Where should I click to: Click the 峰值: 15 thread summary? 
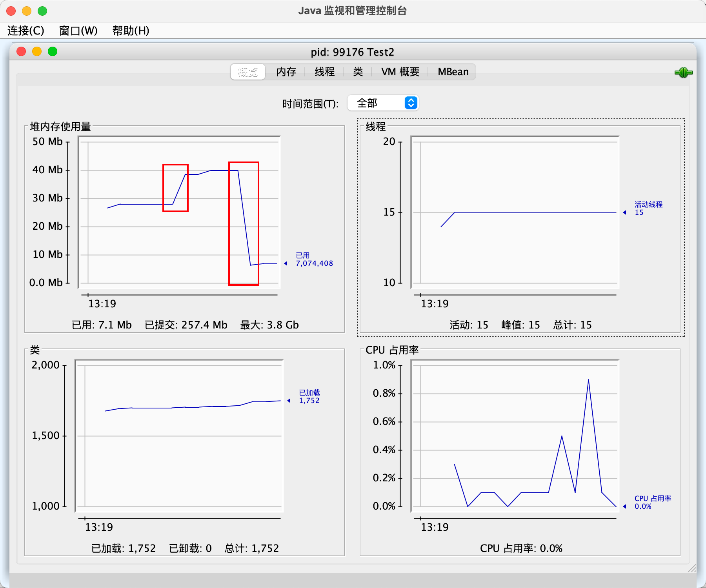tap(520, 325)
